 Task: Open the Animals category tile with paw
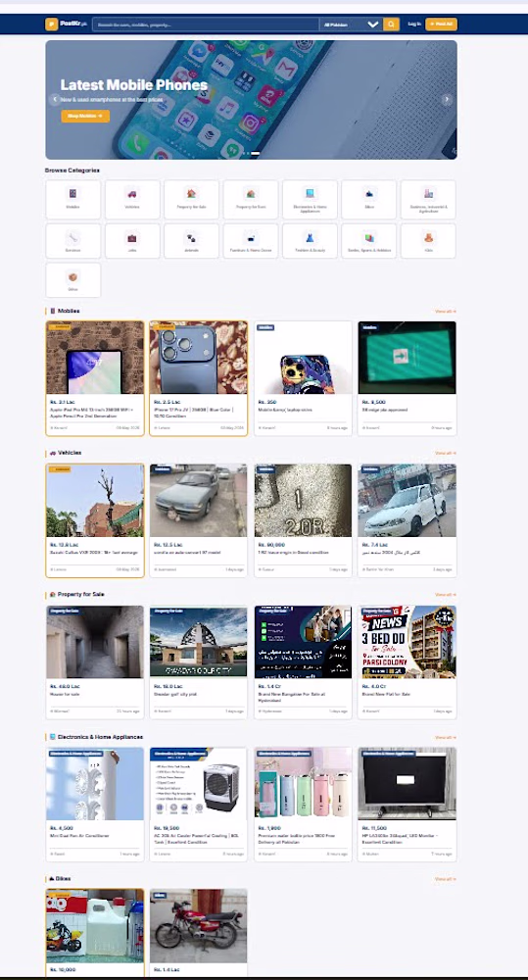(191, 241)
